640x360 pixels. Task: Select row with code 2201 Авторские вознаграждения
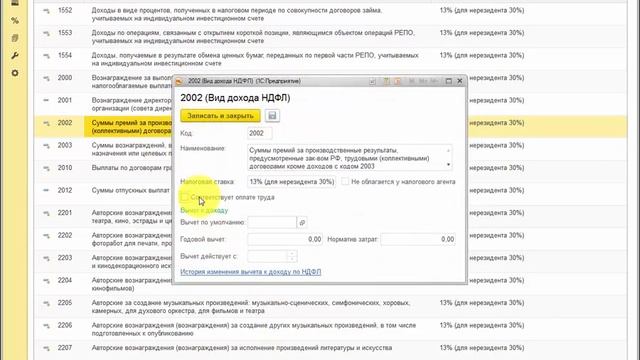[104, 217]
